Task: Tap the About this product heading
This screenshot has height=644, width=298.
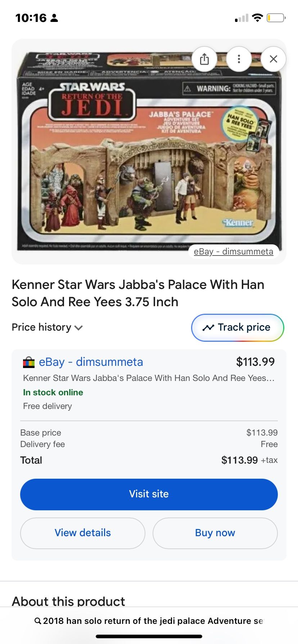Action: click(x=68, y=601)
